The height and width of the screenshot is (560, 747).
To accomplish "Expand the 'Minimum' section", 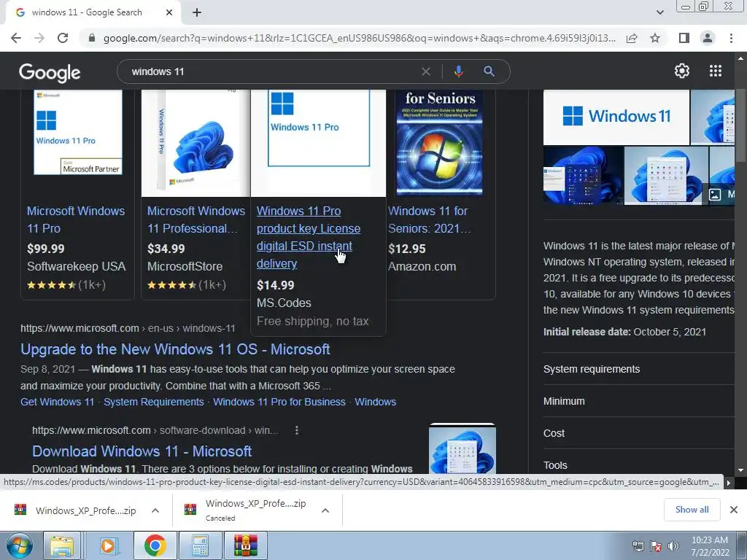I will click(638, 401).
